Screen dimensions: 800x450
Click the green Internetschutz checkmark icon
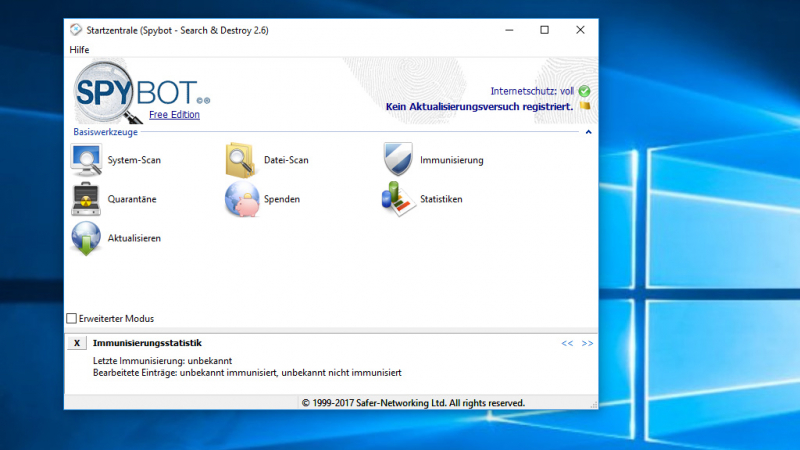pos(584,91)
